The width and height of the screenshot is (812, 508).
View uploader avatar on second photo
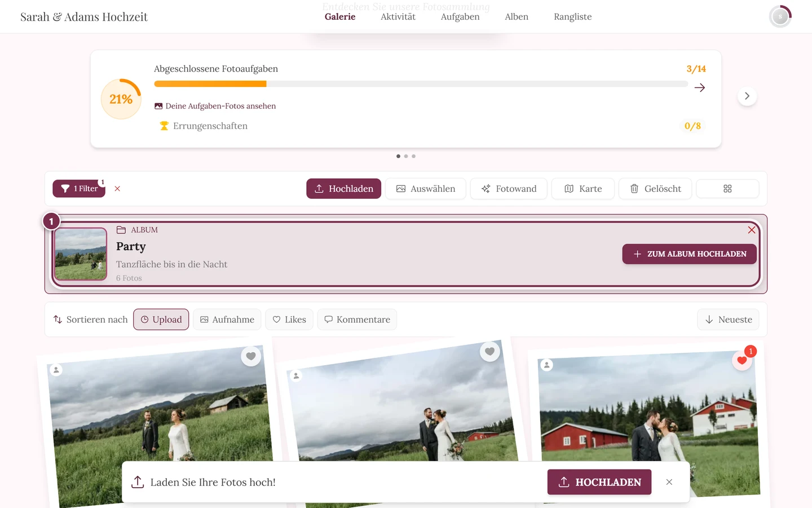click(x=296, y=376)
